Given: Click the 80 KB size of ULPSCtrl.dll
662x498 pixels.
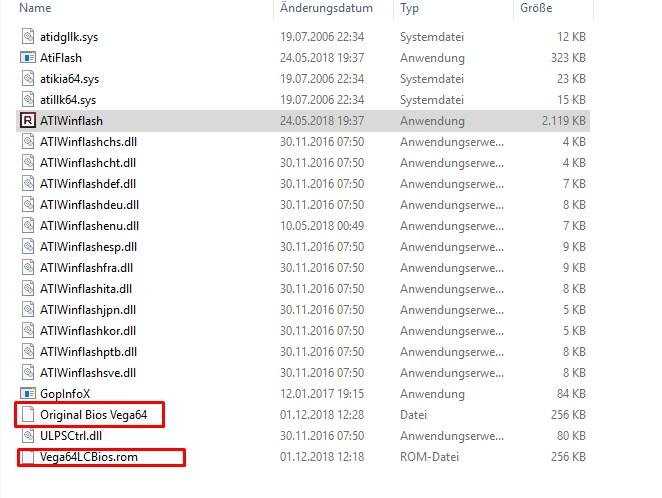Looking at the screenshot, I should coord(571,436).
